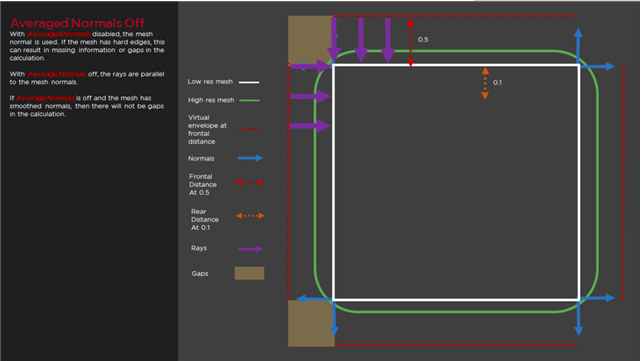Image resolution: width=641 pixels, height=361 pixels.
Task: Click the red 0.5 frontal distance arrow
Action: pyautogui.click(x=410, y=43)
